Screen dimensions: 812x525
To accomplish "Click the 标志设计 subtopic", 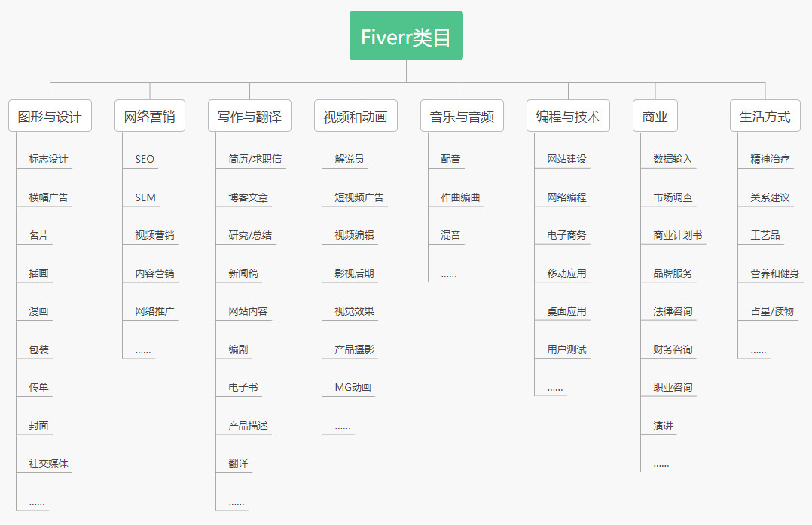I will coord(48,159).
